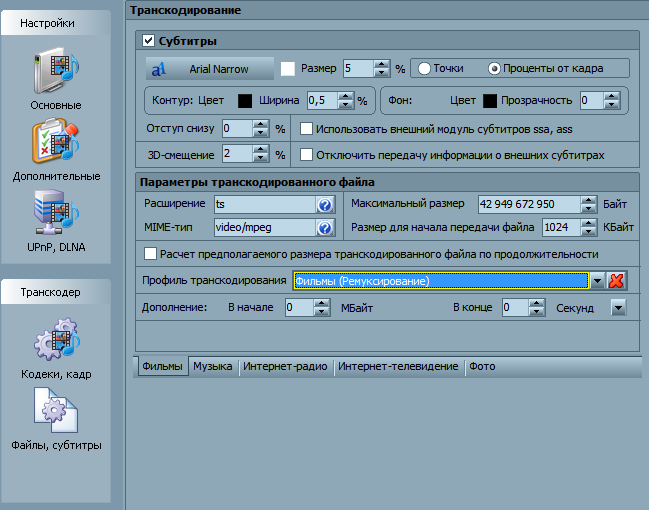Uncheck the Субтитры checkbox
This screenshot has width=649, height=510.
pos(149,41)
